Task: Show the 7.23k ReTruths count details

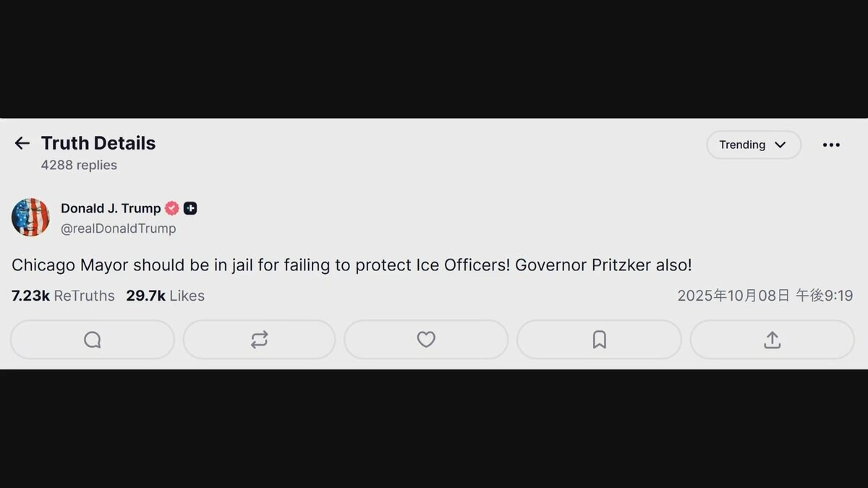Action: click(x=62, y=296)
